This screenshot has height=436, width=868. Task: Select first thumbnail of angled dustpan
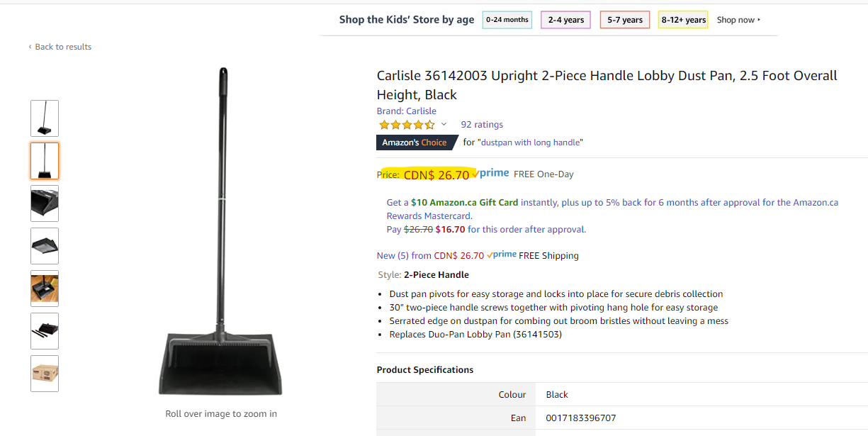[45, 118]
